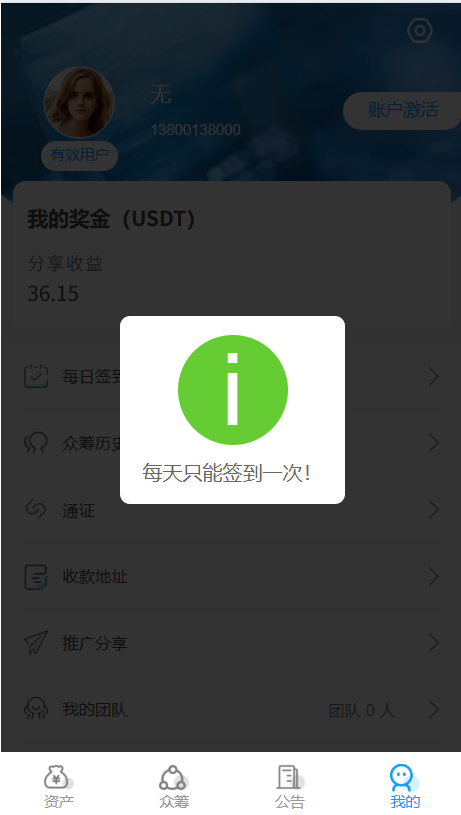Image resolution: width=461 pixels, height=815 pixels.
Task: Tap the 我的团队 team icon
Action: [36, 709]
